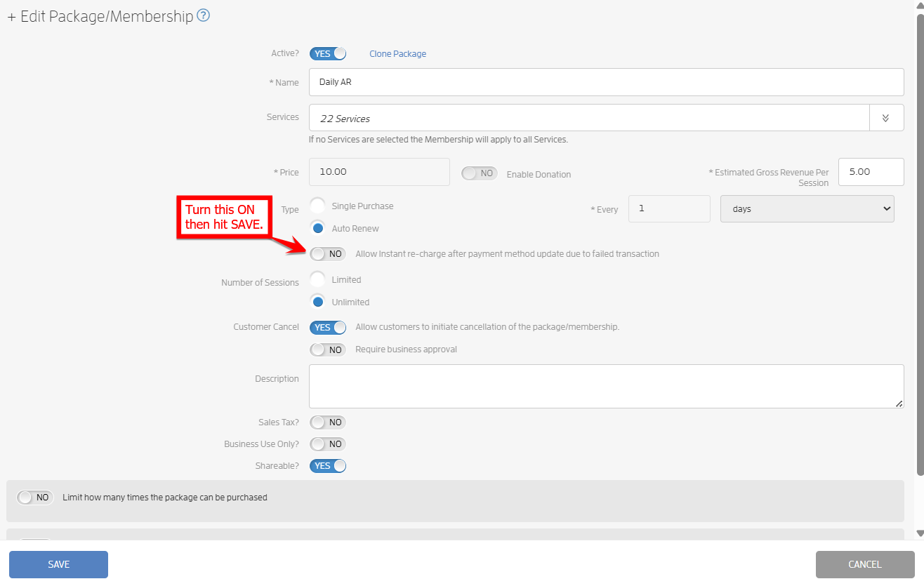
Task: Toggle Enable Donation switch
Action: click(x=480, y=173)
